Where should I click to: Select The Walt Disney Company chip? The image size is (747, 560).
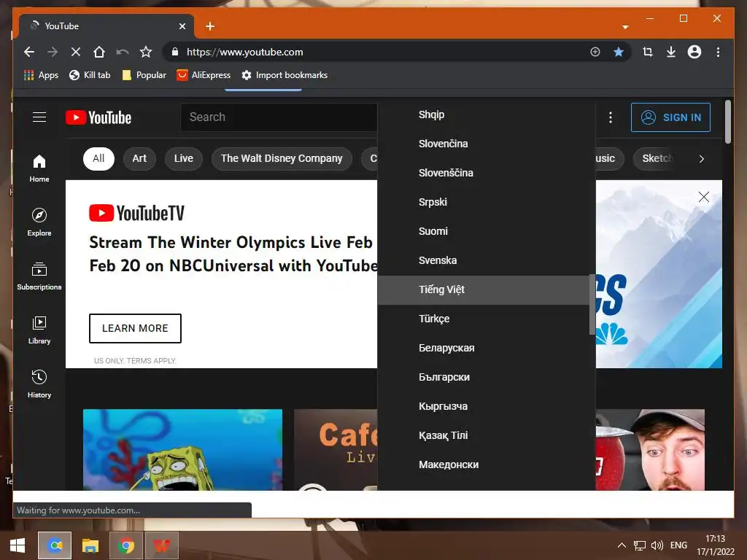tap(282, 158)
